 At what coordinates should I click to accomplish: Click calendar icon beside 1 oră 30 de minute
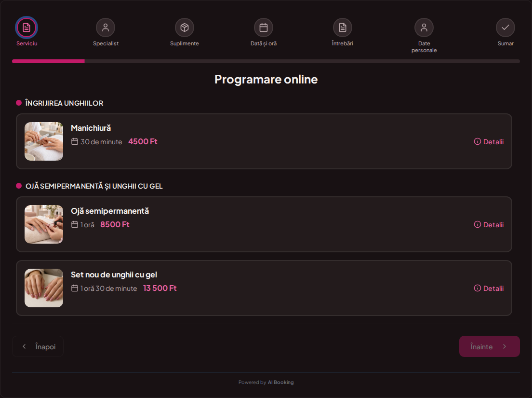click(x=75, y=288)
